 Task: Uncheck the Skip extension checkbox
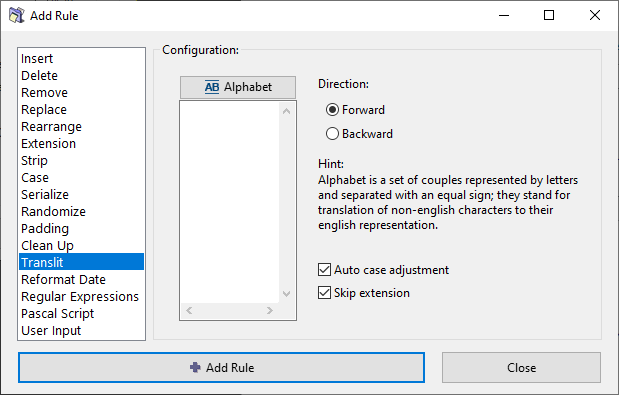pyautogui.click(x=325, y=293)
